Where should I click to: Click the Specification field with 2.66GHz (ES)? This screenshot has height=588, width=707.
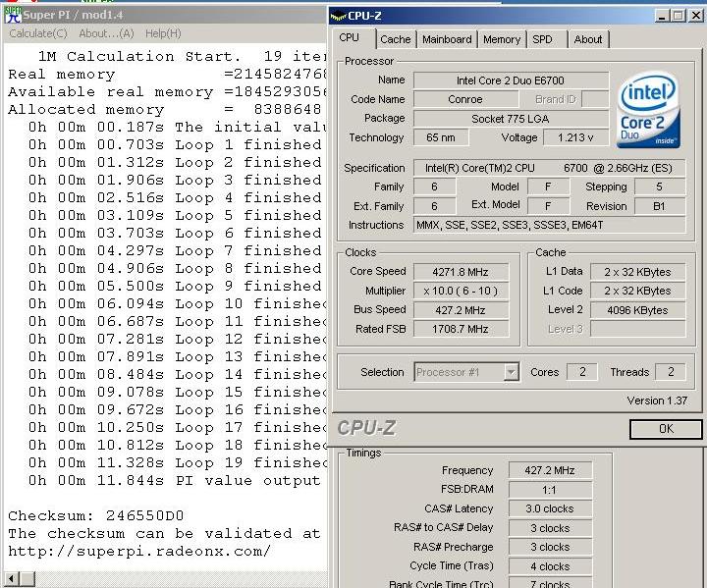(x=549, y=168)
